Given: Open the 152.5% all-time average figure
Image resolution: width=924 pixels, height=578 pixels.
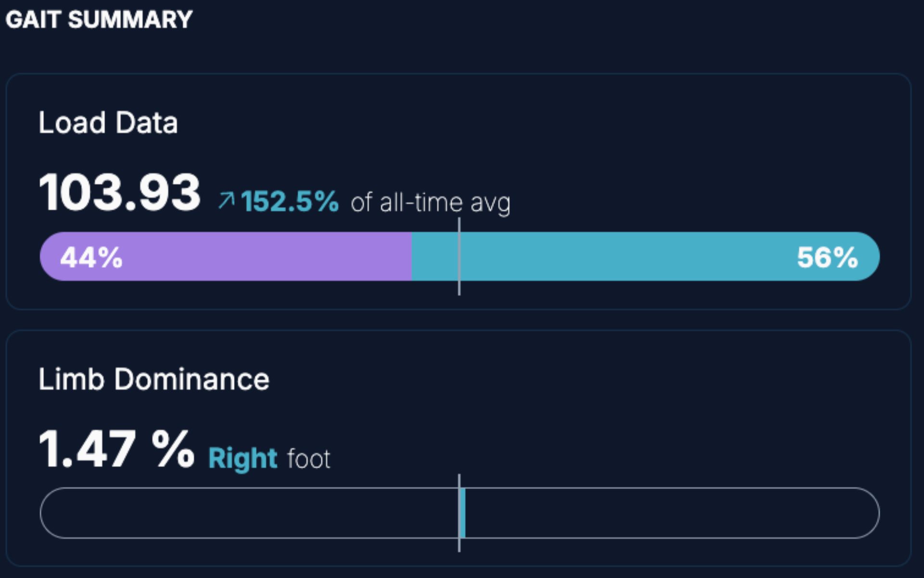Looking at the screenshot, I should click(290, 201).
